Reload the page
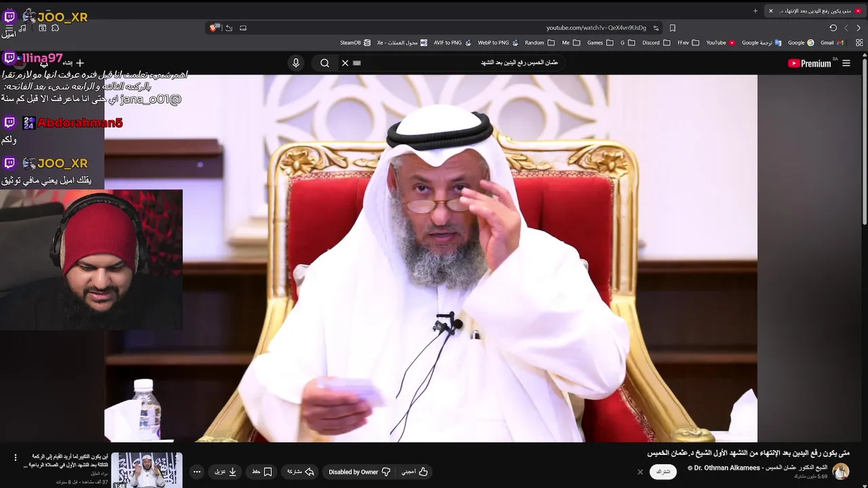The image size is (868, 488). 833,28
